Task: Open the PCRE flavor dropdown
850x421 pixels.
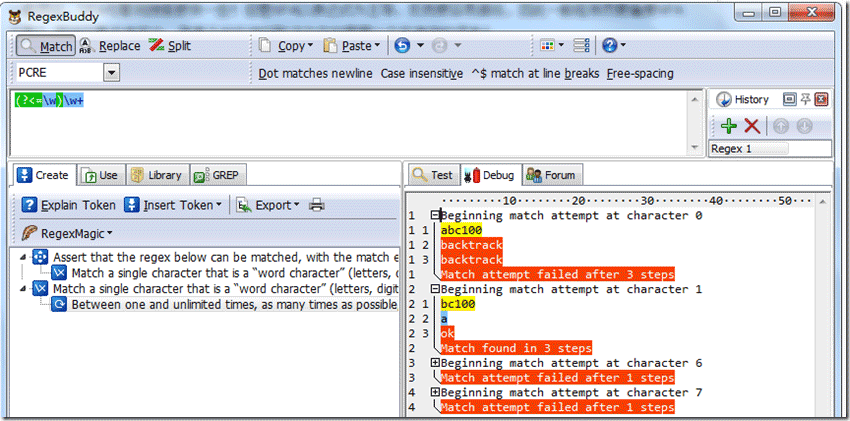Action: coord(111,73)
